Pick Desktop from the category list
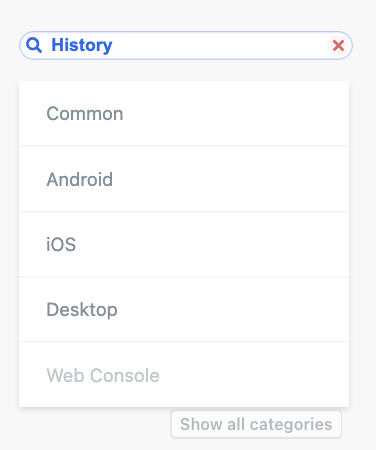This screenshot has width=376, height=450. [x=184, y=309]
